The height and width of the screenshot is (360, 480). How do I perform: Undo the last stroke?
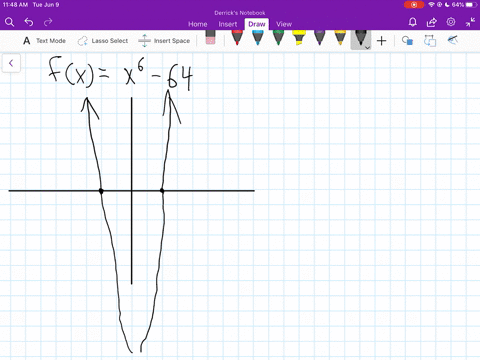[29, 22]
